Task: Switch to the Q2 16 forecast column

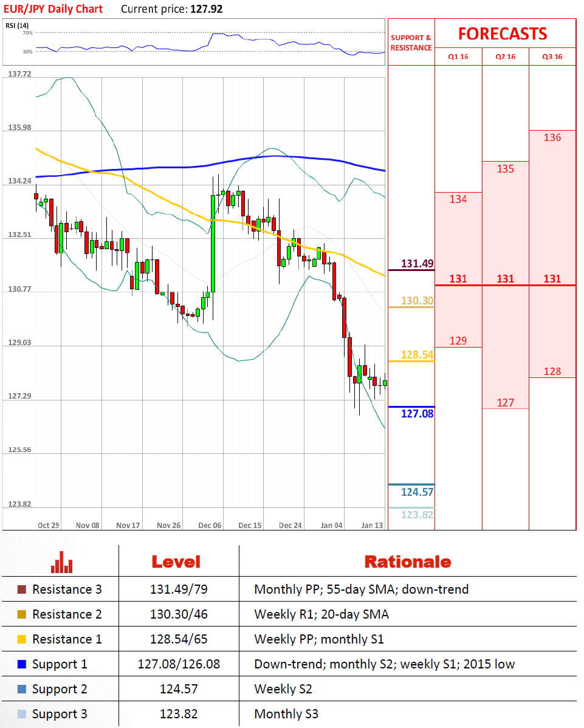Action: click(x=505, y=57)
